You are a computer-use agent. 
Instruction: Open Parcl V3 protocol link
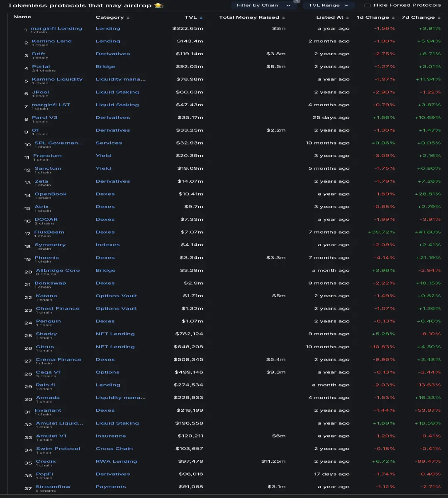(x=45, y=117)
